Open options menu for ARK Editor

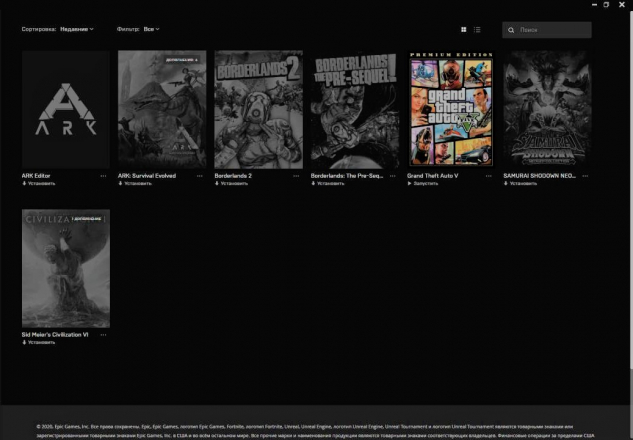click(103, 176)
